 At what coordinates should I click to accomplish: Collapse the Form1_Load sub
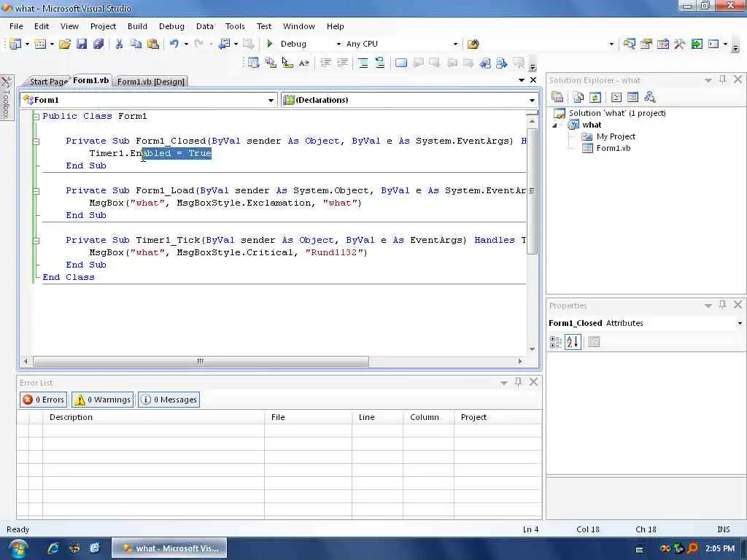pyautogui.click(x=36, y=191)
